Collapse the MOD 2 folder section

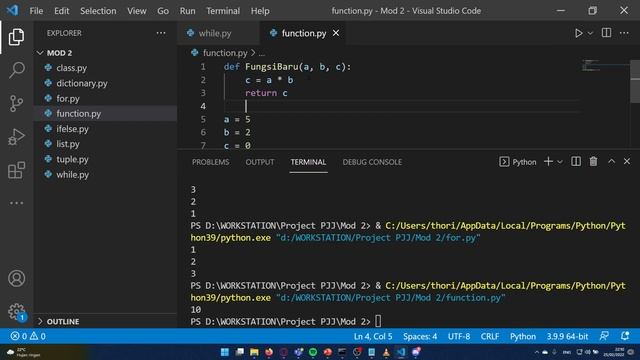pos(105,53)
